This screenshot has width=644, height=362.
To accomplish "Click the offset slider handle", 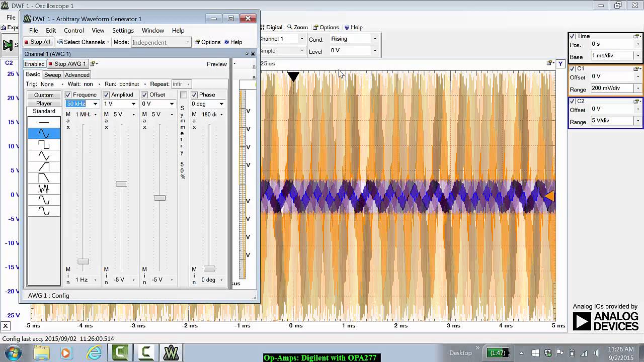I will [x=159, y=198].
